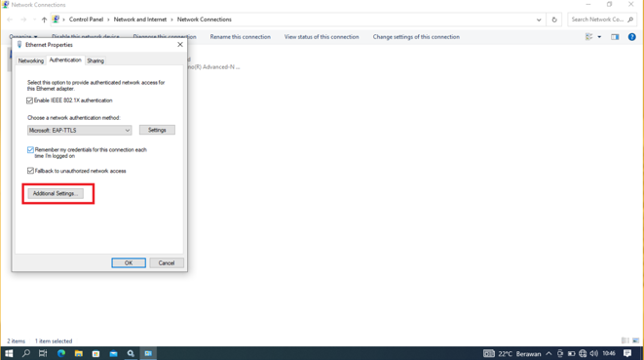Open the change view dropdown arrow
This screenshot has height=360, width=644.
point(599,37)
